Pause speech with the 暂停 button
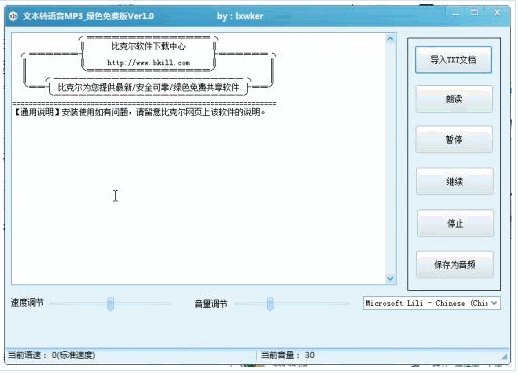Image resolution: width=518 pixels, height=374 pixels. (454, 139)
